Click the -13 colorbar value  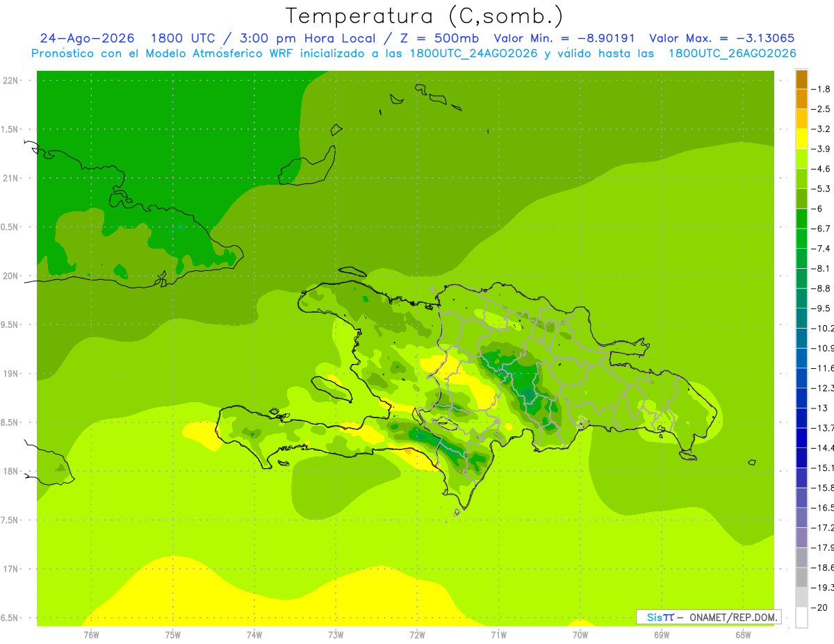819,408
